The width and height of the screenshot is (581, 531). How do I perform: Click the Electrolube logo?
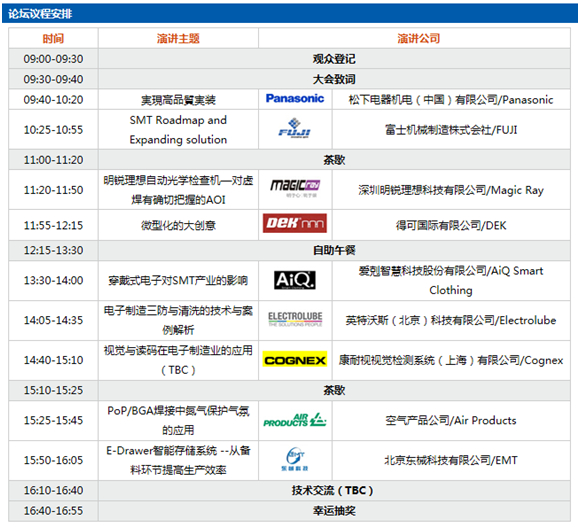click(295, 319)
